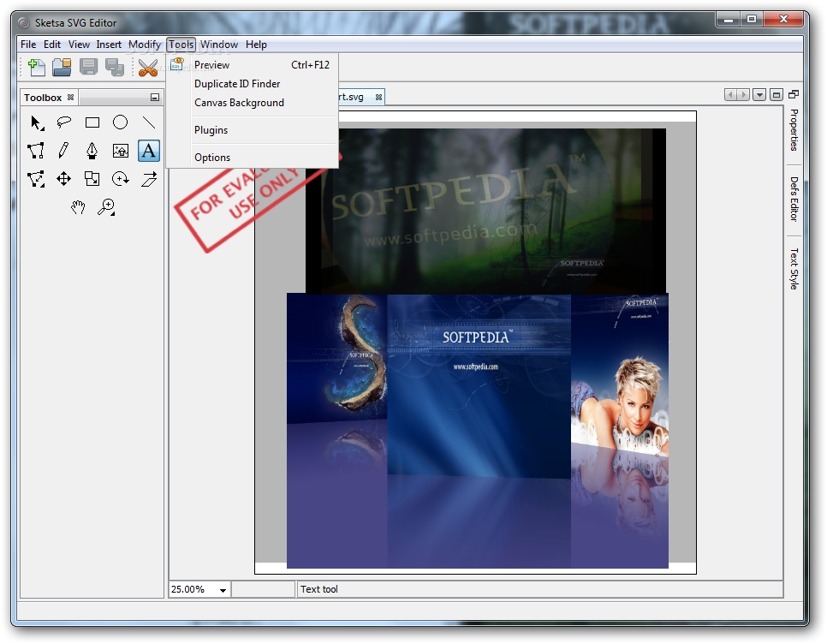The width and height of the screenshot is (827, 644).
Task: Open Options from Tools menu
Action: pos(252,158)
